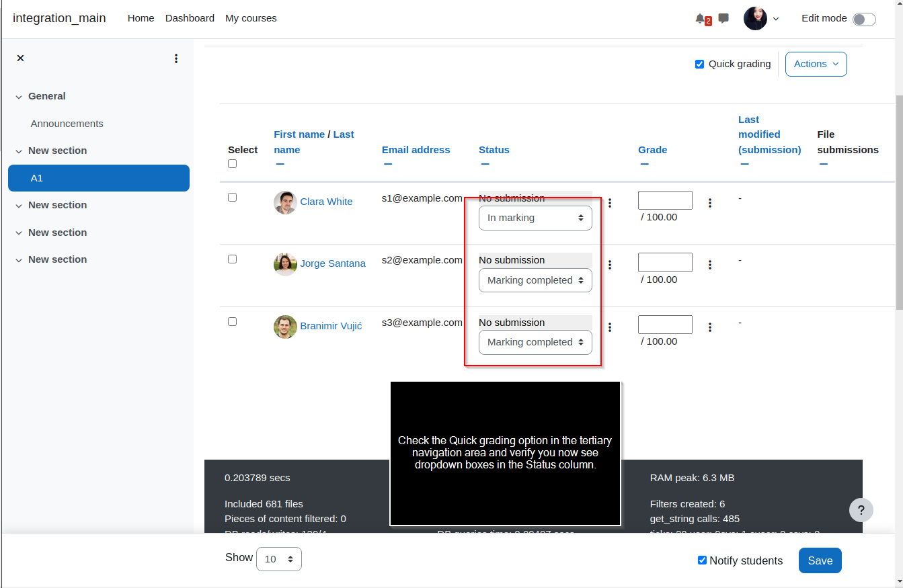
Task: Hide the Status column
Action: click(485, 164)
